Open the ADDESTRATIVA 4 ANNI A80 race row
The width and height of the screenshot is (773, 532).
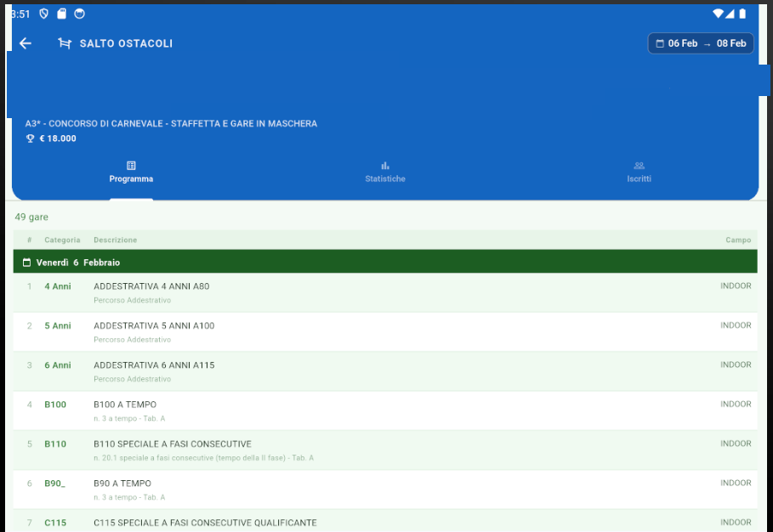pos(385,292)
